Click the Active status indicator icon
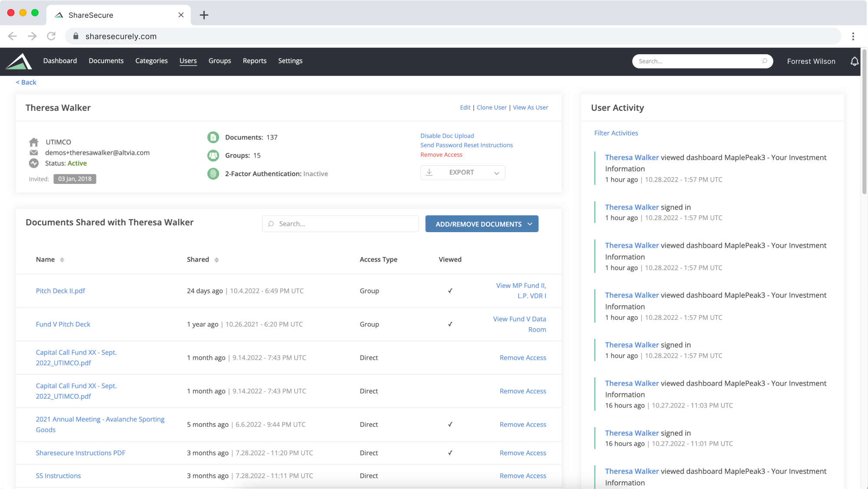The image size is (868, 489). coord(33,163)
